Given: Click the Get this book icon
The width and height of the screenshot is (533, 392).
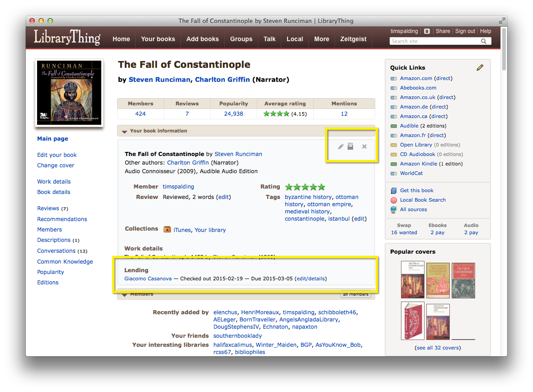Looking at the screenshot, I should 394,190.
